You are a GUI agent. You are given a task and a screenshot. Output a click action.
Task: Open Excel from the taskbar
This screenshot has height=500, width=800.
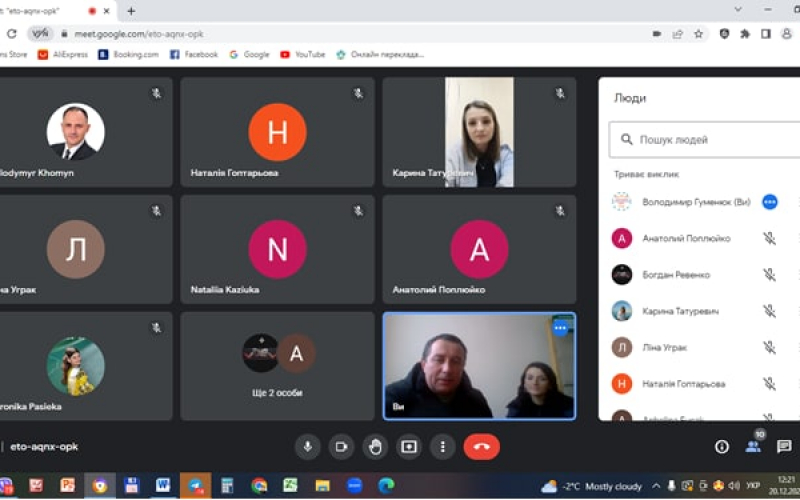(x=290, y=486)
